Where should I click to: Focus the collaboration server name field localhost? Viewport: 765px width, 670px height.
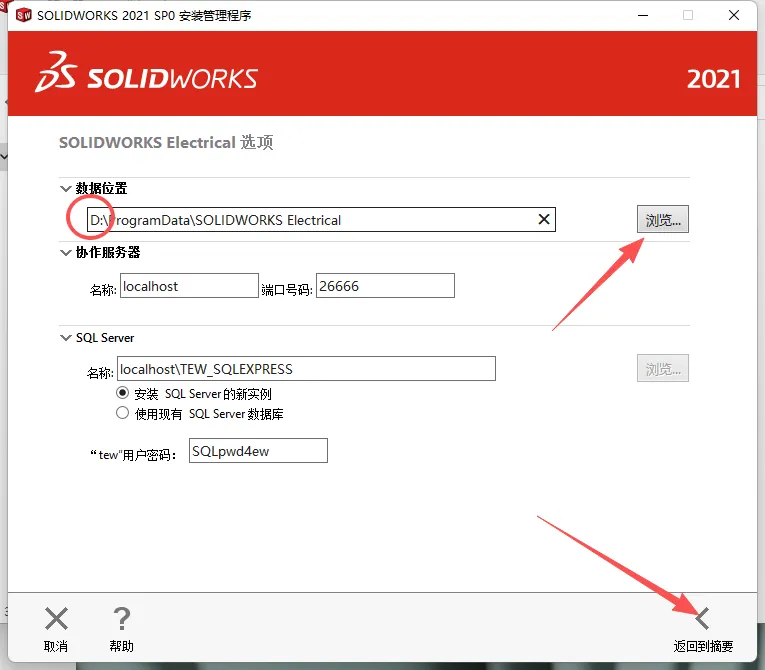189,286
